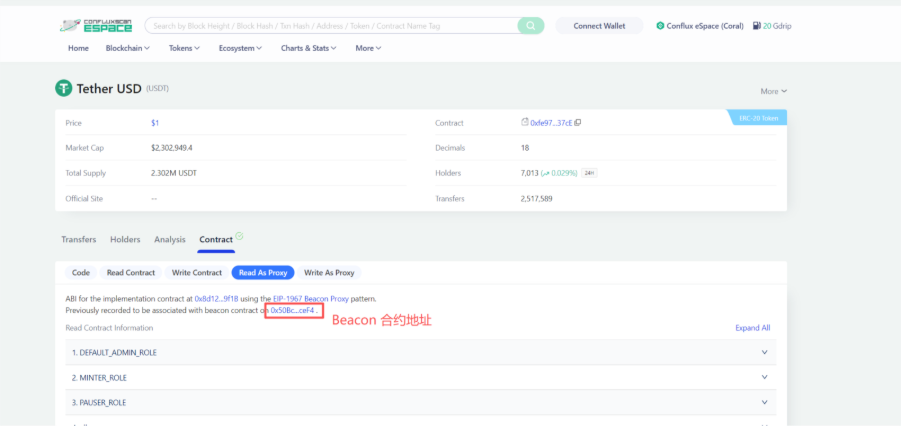Click into the block/hash/address search field
Screen dimensions: 901x426
(x=330, y=25)
